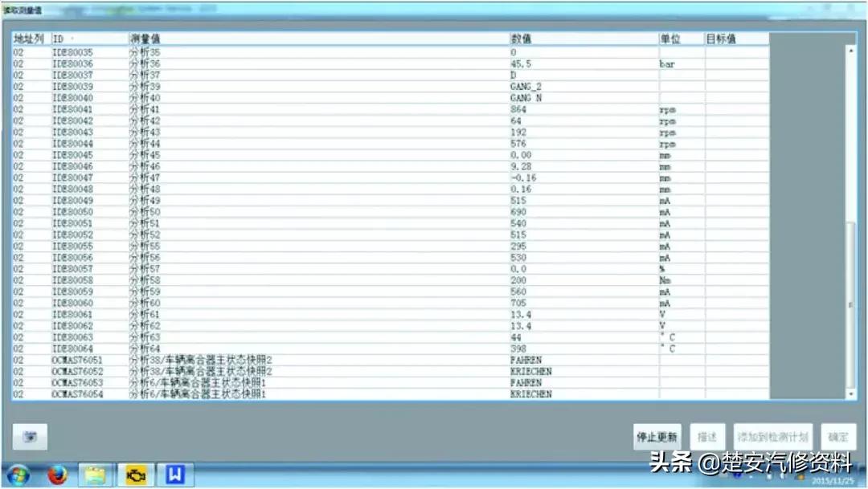Select row IDE80051 value 540 mA

(x=391, y=223)
